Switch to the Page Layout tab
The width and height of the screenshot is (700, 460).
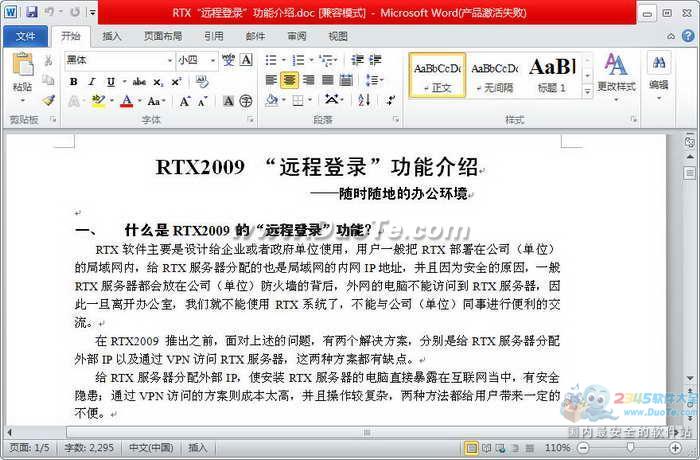163,36
